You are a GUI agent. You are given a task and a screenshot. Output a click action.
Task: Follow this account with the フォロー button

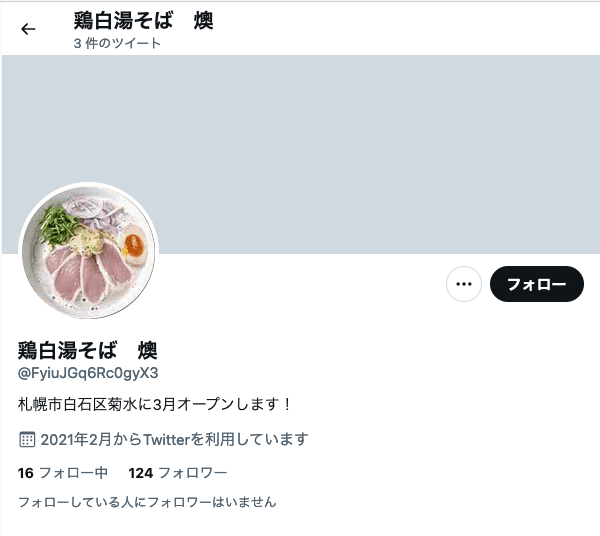536,284
